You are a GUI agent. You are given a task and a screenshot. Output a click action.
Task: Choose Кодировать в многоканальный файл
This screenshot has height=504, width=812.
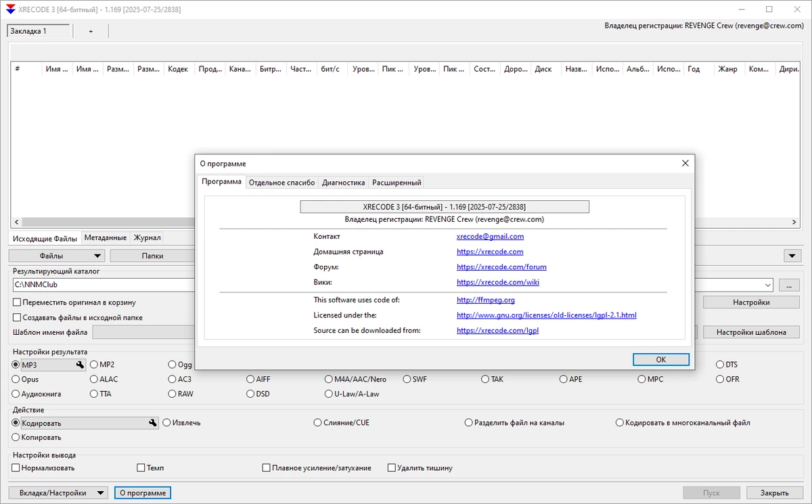(x=683, y=423)
